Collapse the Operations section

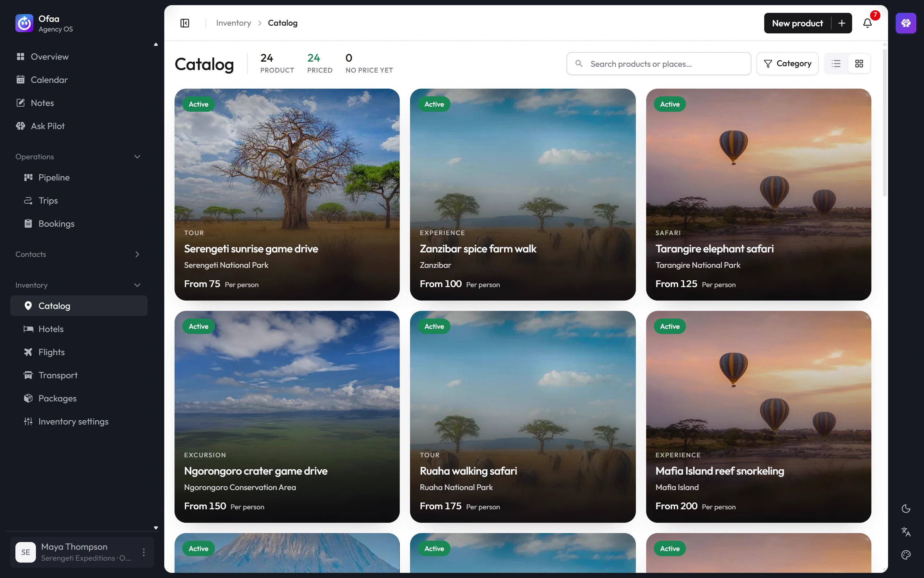[x=137, y=157]
